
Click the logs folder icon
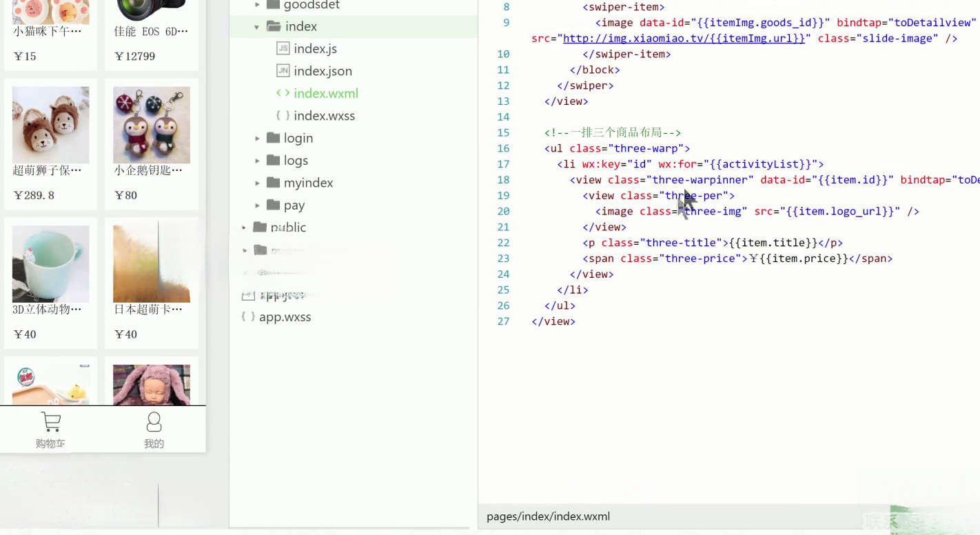point(273,160)
